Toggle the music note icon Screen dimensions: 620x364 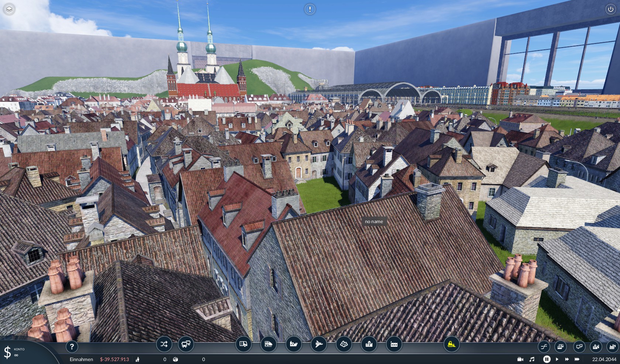(x=532, y=359)
